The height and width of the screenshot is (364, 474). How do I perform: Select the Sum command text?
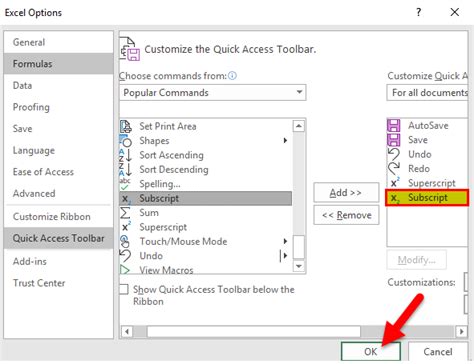coord(149,213)
